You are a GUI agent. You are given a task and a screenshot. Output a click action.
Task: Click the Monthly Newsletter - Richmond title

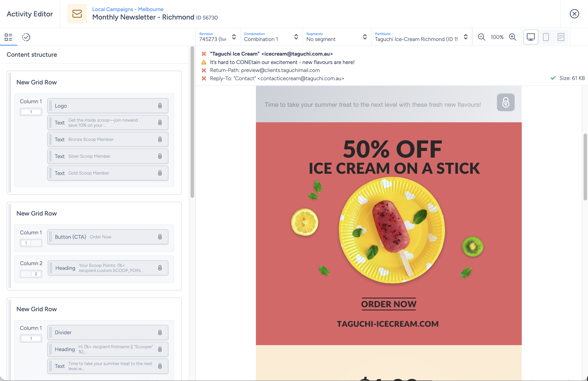tap(143, 17)
